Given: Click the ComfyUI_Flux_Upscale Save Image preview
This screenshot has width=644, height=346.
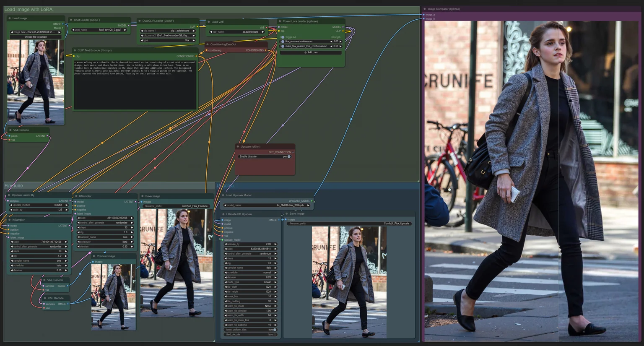Looking at the screenshot, I should tap(349, 282).
